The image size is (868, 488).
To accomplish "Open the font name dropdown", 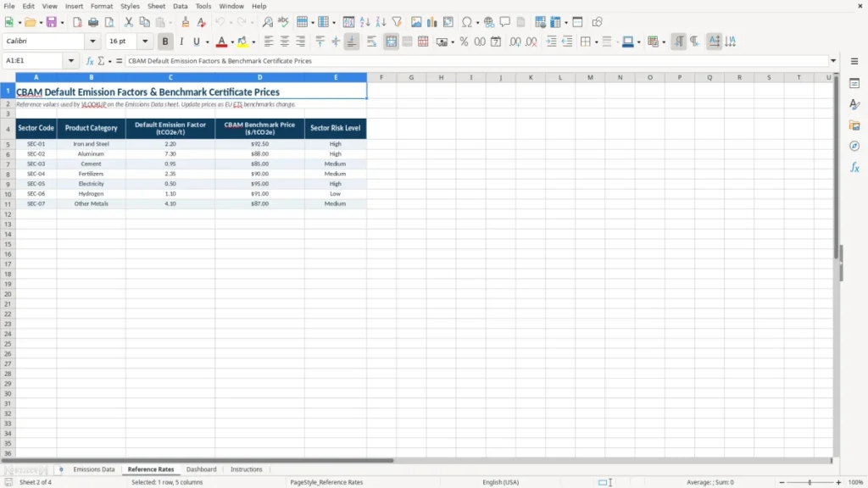I will pos(92,41).
